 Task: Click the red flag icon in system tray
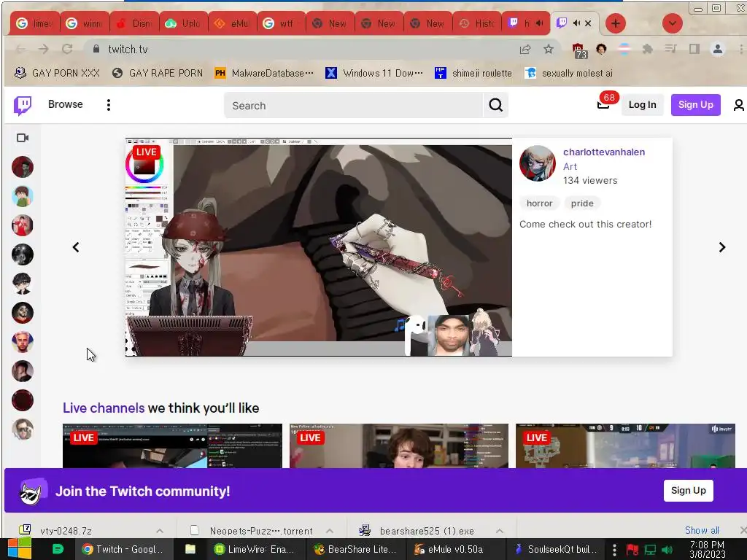[x=632, y=550]
